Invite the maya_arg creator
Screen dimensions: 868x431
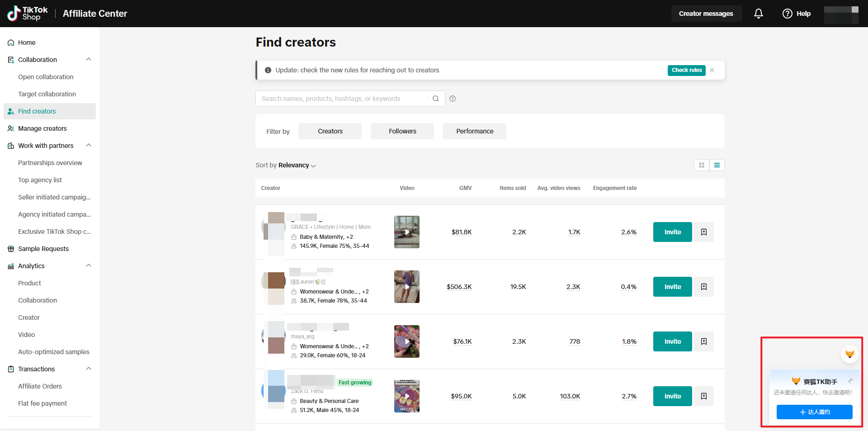coord(673,341)
